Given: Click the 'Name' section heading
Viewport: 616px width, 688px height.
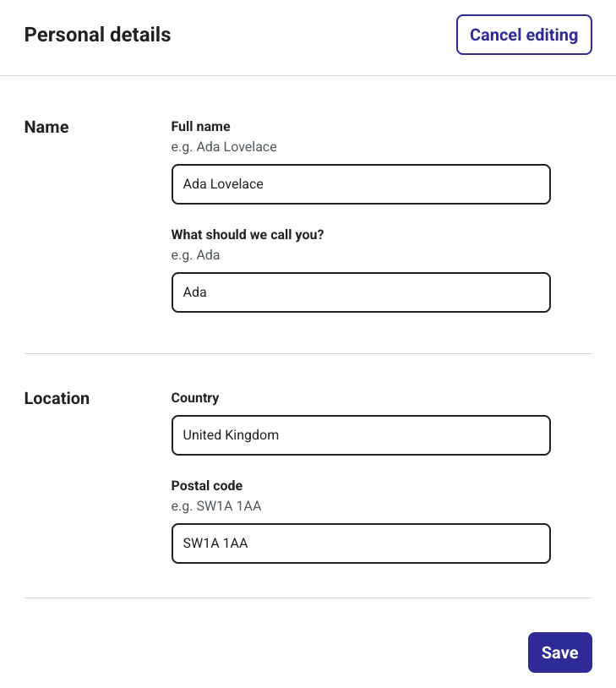Looking at the screenshot, I should click(46, 128).
